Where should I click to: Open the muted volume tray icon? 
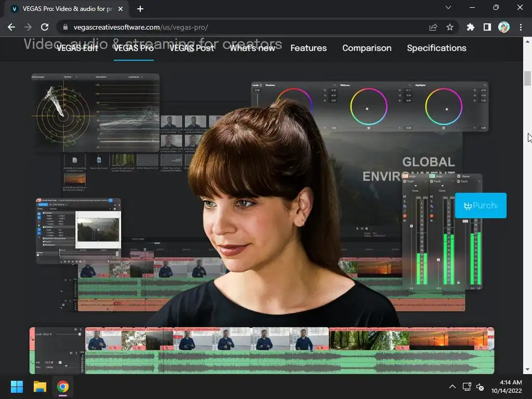(x=480, y=387)
